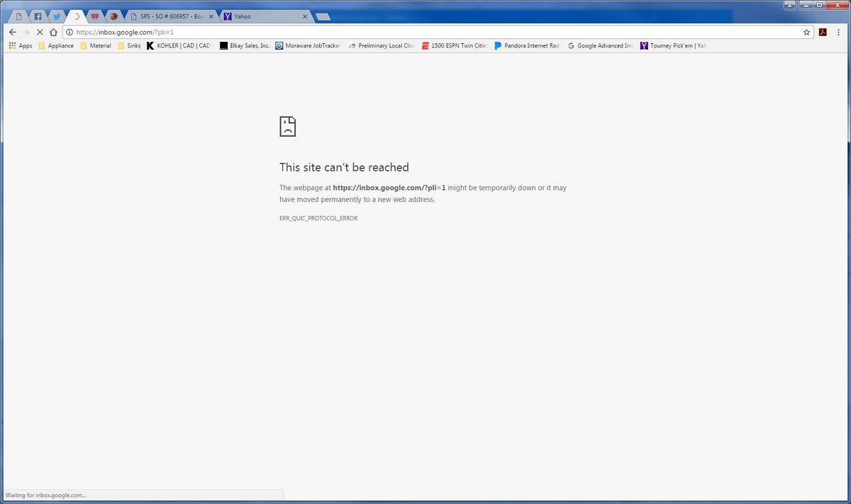This screenshot has height=504, width=851.
Task: Open the Appliance bookmarks folder
Action: click(x=56, y=45)
